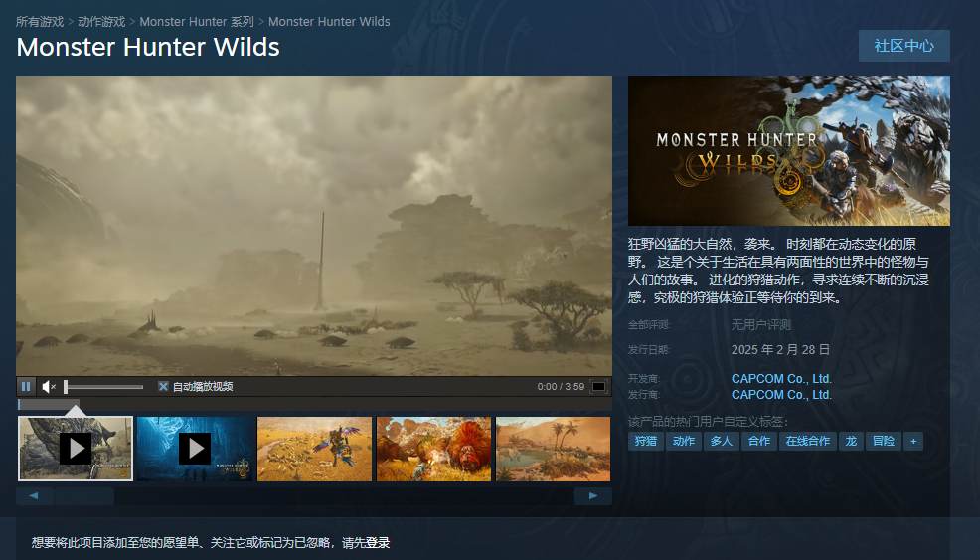This screenshot has width=980, height=560.
Task: Click the 登录 login link
Action: 377,542
